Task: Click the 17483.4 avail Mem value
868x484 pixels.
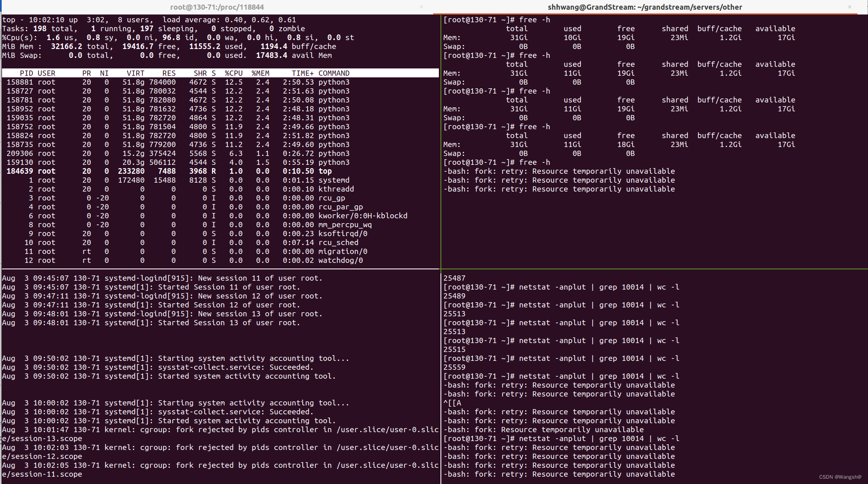Action: [x=272, y=55]
